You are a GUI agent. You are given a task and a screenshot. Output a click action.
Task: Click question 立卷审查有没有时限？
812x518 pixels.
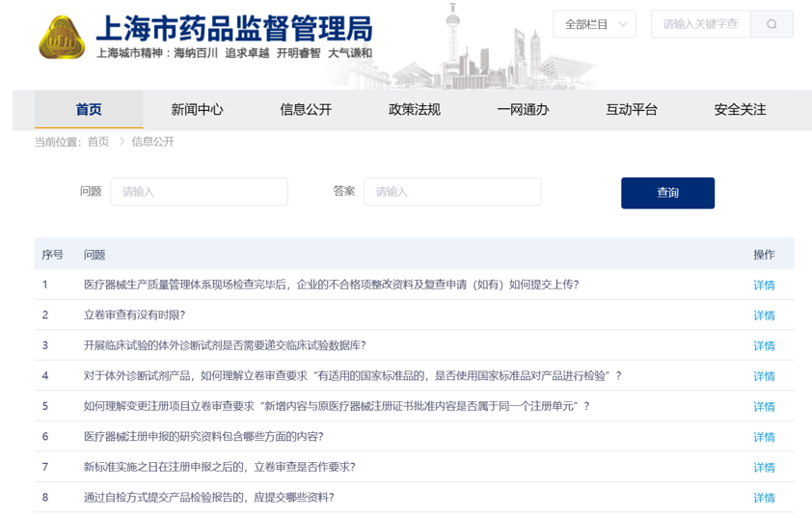click(134, 315)
